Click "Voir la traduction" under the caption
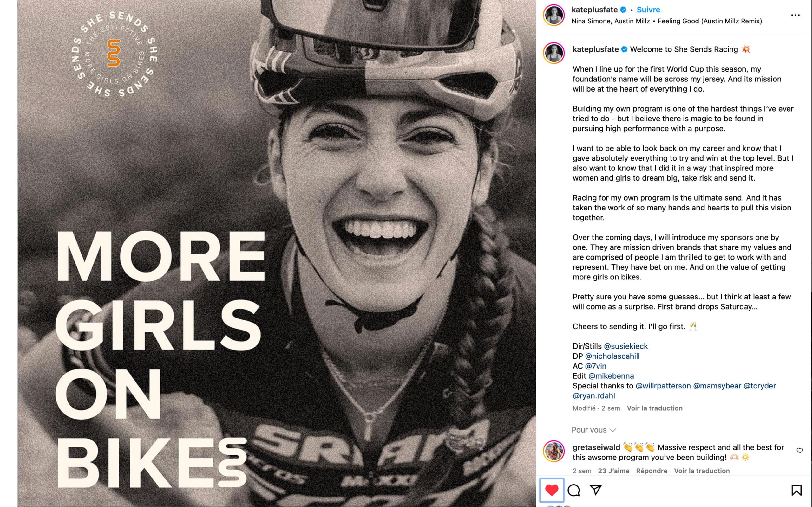 pyautogui.click(x=655, y=408)
